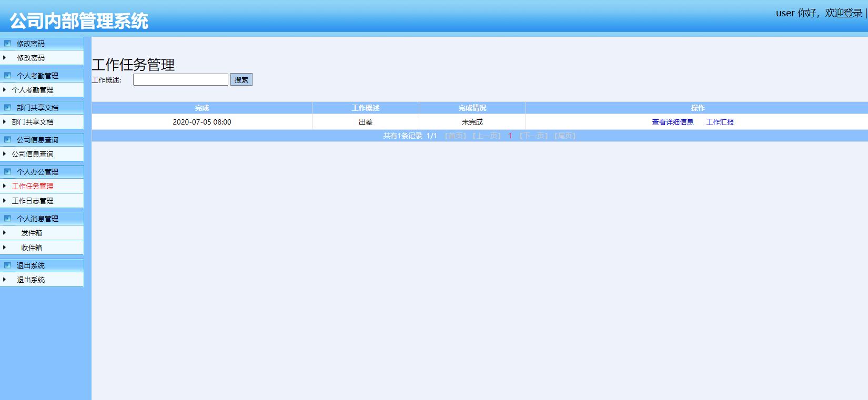This screenshot has height=400, width=868.
Task: Collapse the 公司信息查询 section header label
Action: [x=37, y=140]
